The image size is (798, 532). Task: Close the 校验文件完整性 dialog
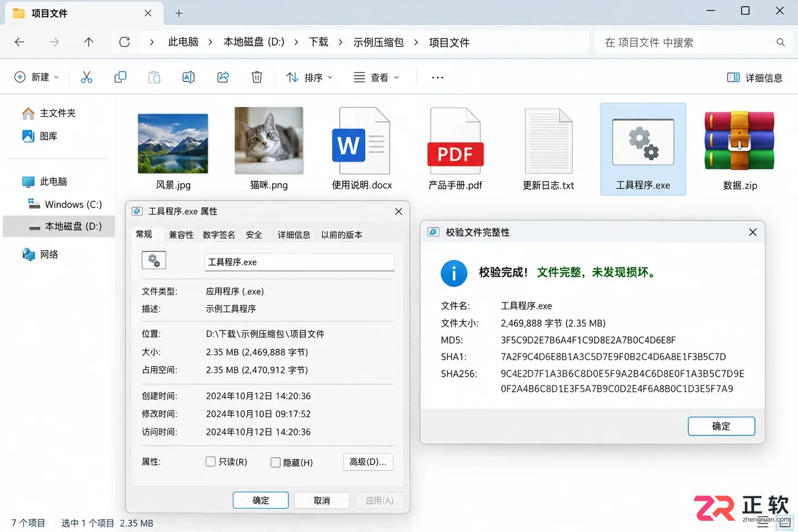[753, 232]
